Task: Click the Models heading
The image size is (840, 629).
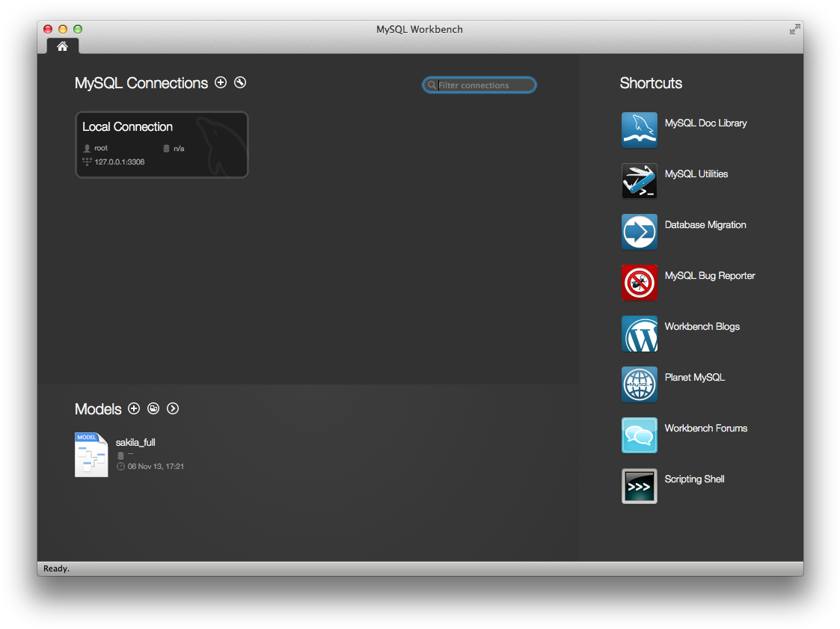Action: (x=98, y=409)
